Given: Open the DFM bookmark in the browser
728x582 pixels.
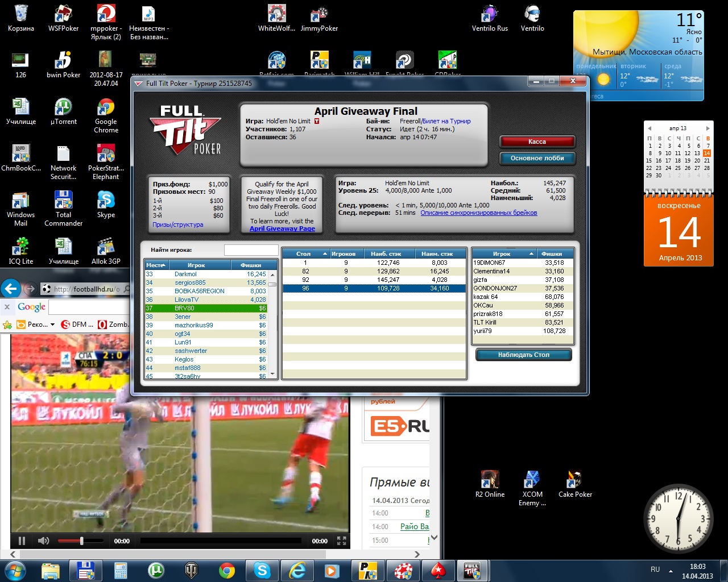Looking at the screenshot, I should 77,325.
